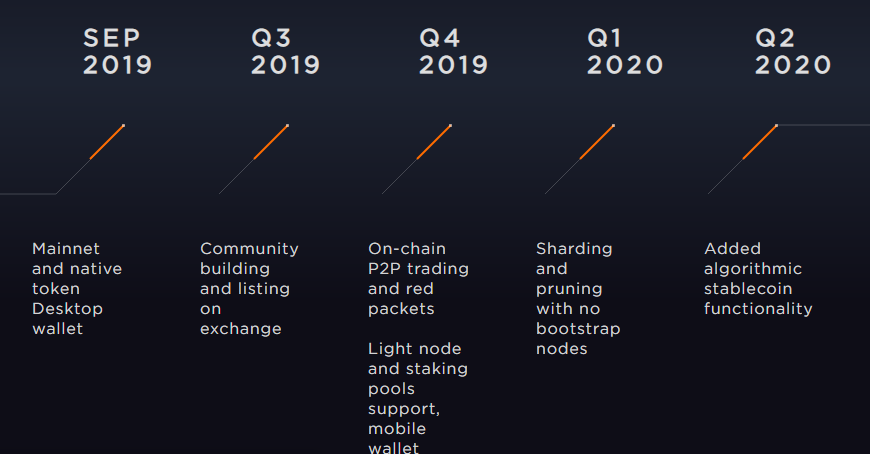Click the Q4 2019 milestone heading

pos(453,52)
